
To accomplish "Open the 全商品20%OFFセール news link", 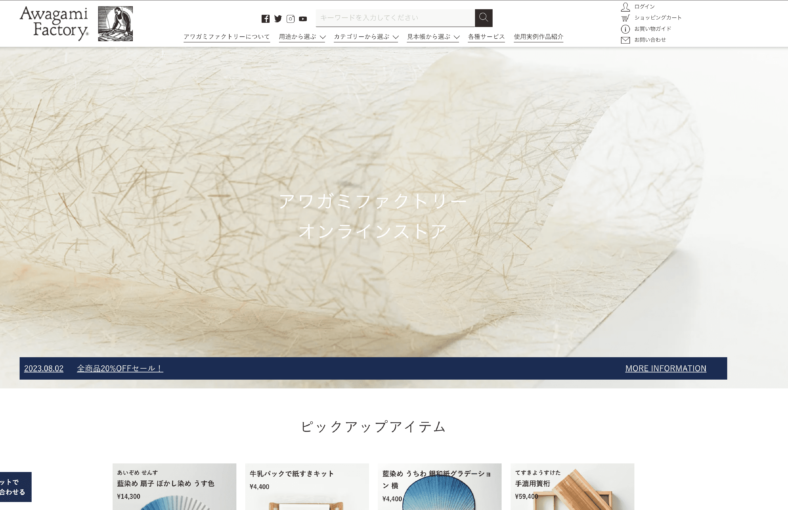I will click(x=119, y=368).
